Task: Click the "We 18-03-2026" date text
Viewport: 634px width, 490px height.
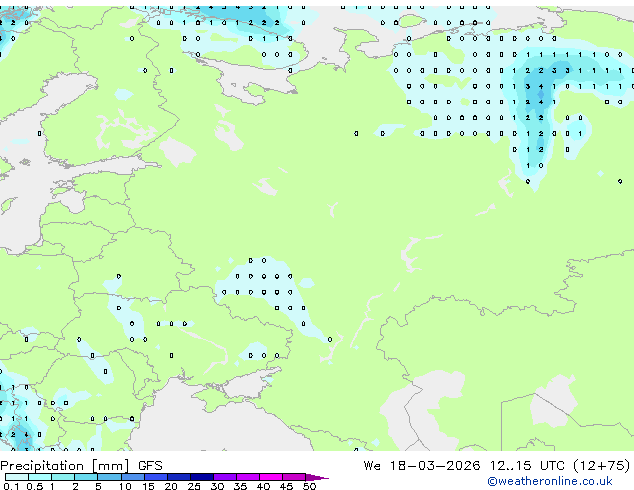Action: coord(422,466)
